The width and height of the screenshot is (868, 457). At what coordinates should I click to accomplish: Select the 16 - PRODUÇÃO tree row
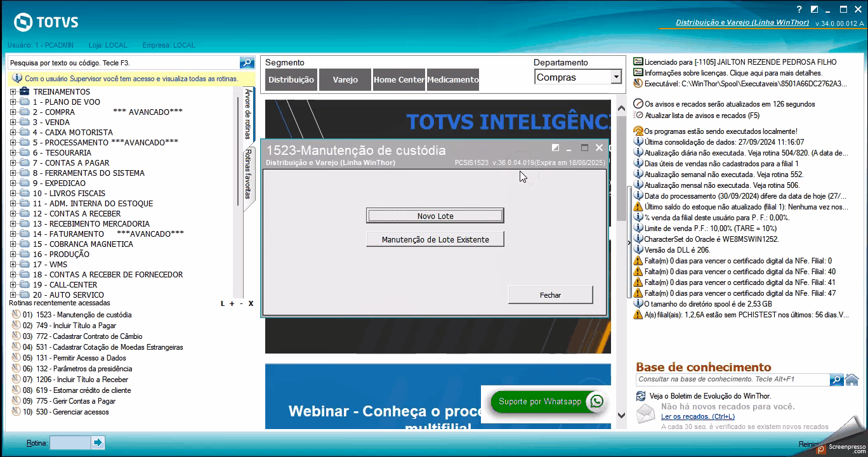pyautogui.click(x=61, y=254)
